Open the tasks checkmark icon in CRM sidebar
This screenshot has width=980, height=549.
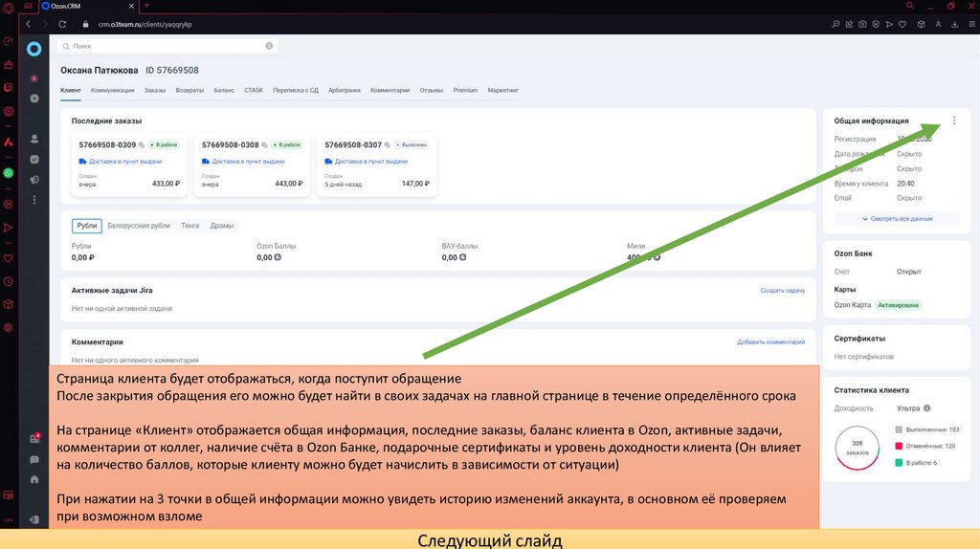(x=34, y=160)
